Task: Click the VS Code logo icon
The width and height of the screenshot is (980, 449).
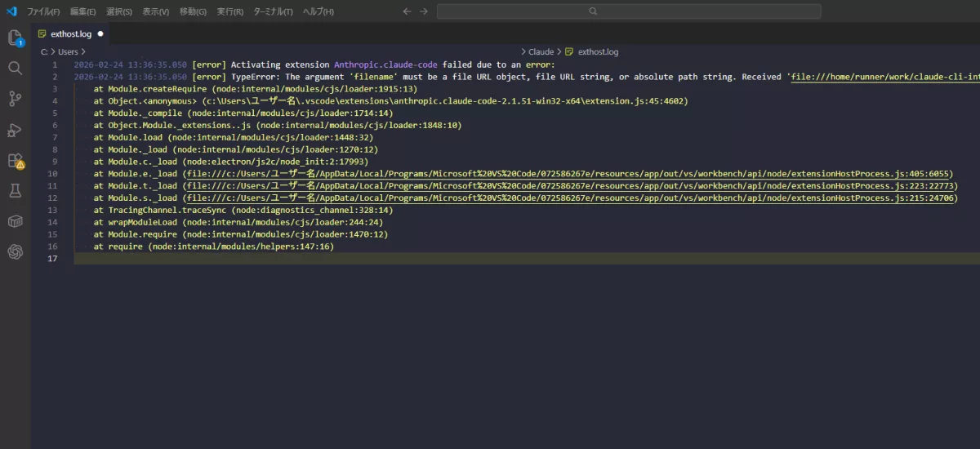Action: click(11, 11)
